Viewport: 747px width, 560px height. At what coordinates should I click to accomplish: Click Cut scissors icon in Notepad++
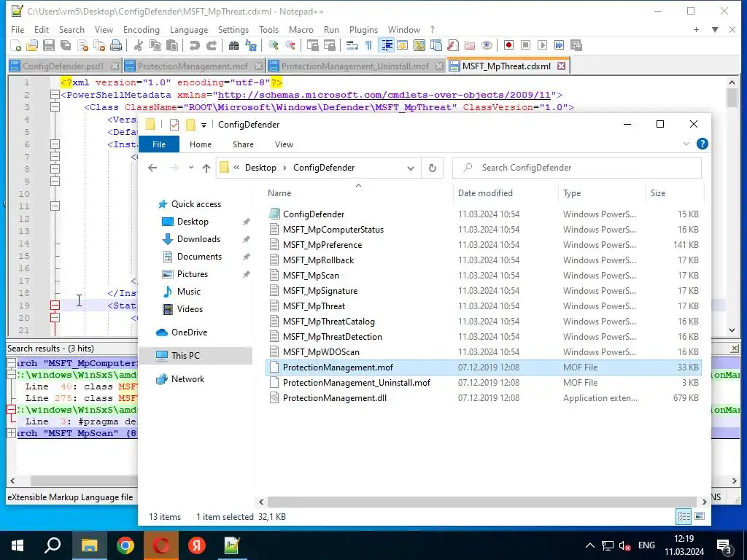pos(139,45)
